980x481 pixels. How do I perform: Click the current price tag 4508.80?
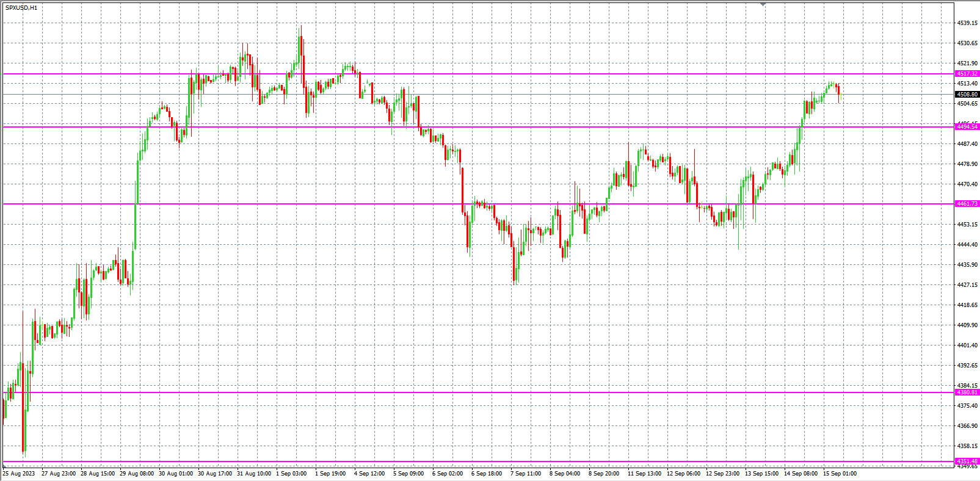[967, 95]
